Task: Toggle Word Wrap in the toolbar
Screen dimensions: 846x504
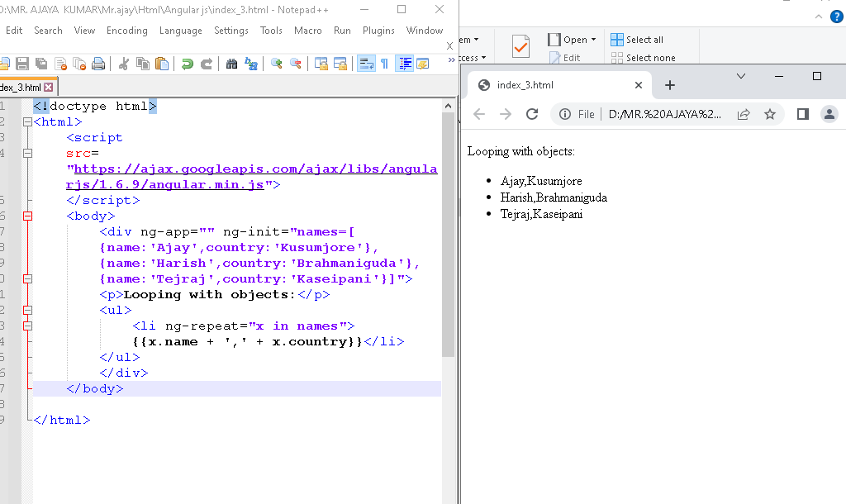Action: point(365,64)
